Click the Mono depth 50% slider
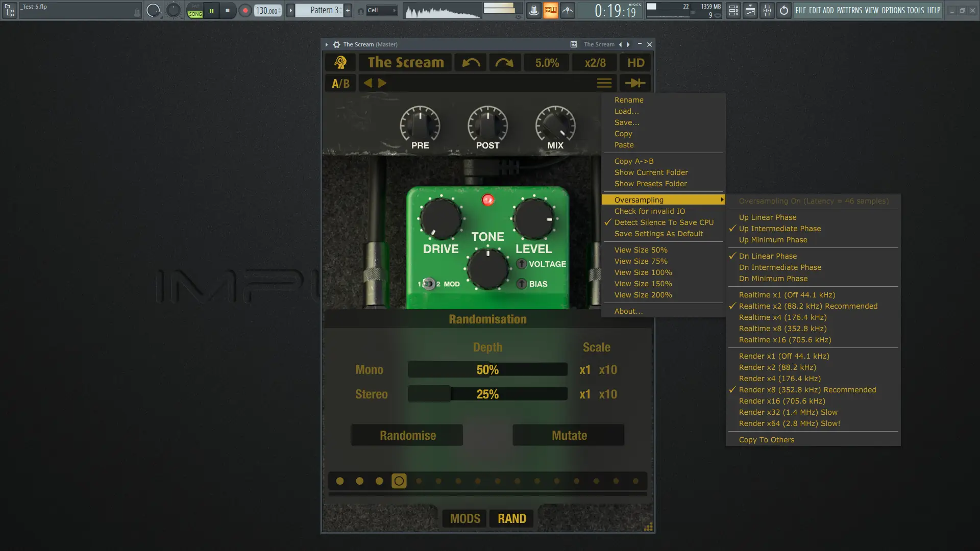 pyautogui.click(x=487, y=369)
